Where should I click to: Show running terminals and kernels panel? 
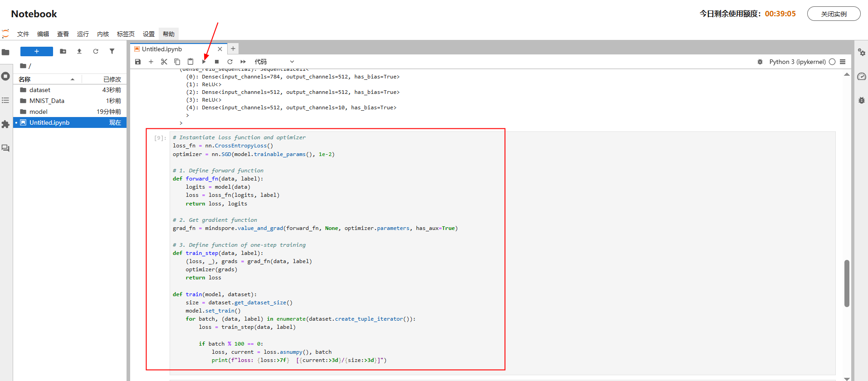5,76
